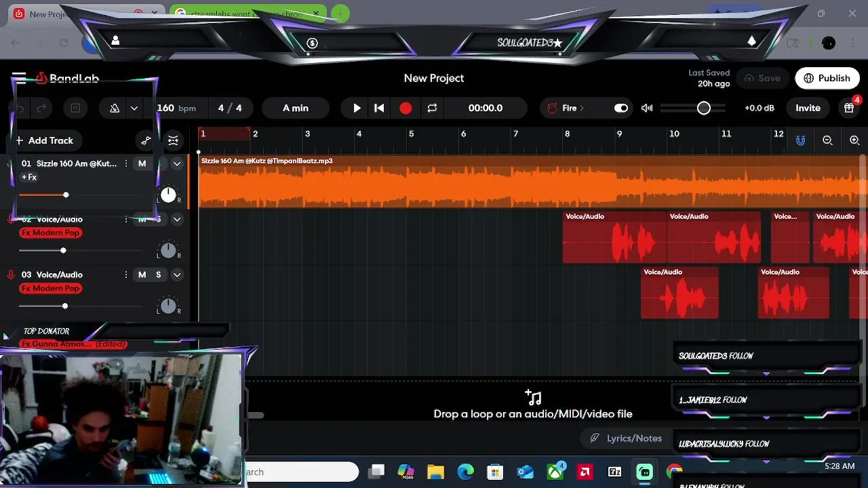868x488 pixels.
Task: Click the pan knob of track 02
Action: point(168,251)
